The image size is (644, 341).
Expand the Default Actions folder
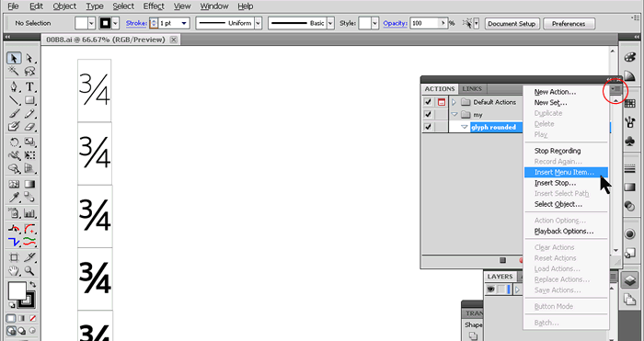click(x=454, y=102)
